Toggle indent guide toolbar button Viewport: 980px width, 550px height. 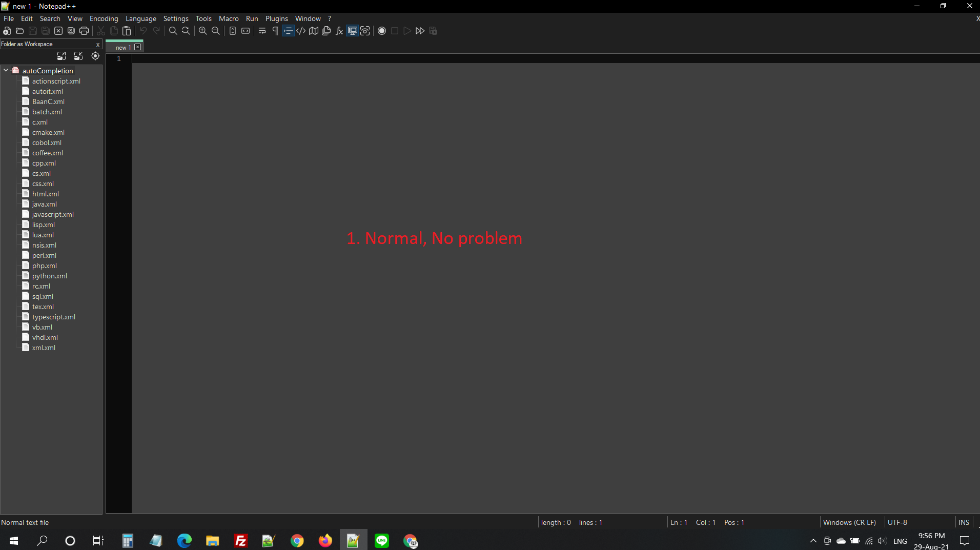pos(288,31)
